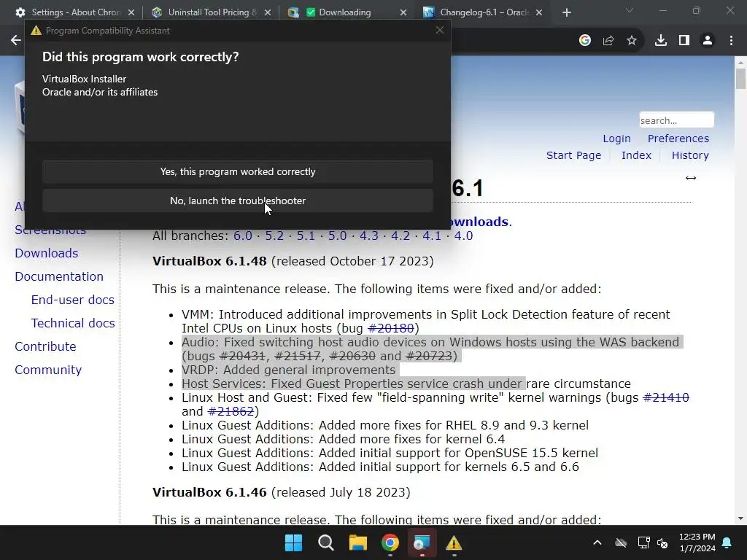Screen dimensions: 747x560
Task: Open the Login link
Action: (616, 139)
